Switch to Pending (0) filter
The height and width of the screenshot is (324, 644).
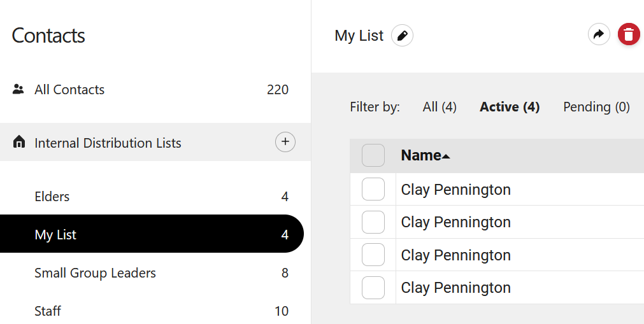point(596,107)
